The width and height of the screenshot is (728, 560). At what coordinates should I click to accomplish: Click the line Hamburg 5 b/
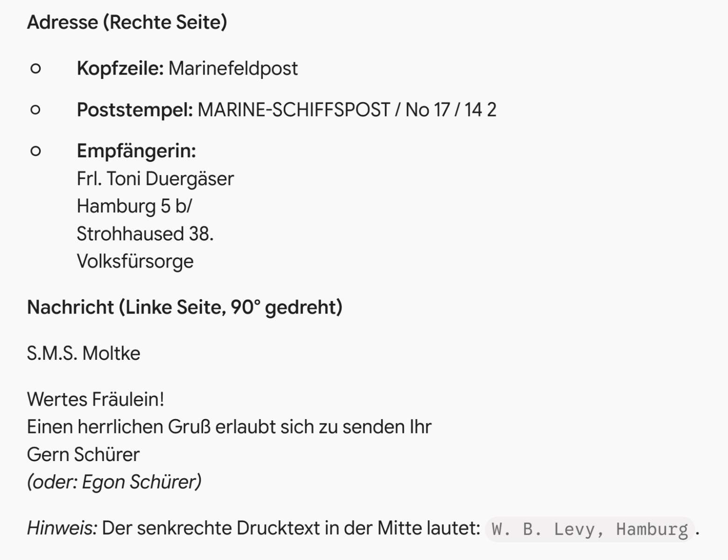pyautogui.click(x=134, y=206)
